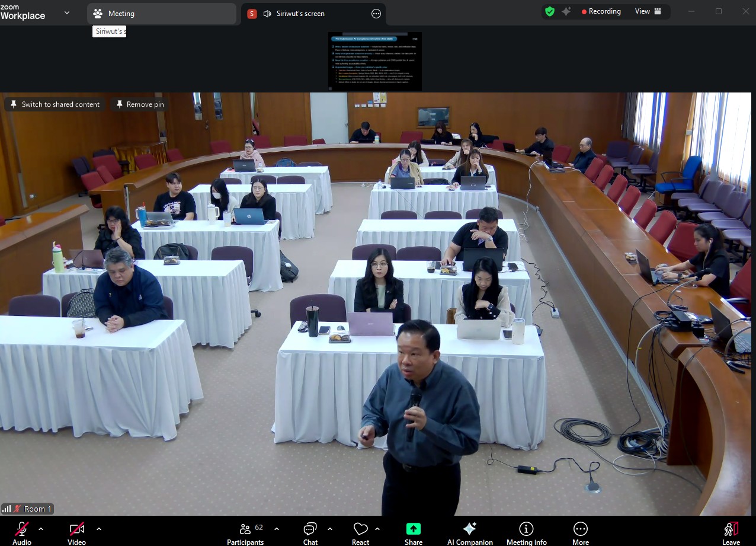Open the Participants panel
Image resolution: width=756 pixels, height=546 pixels.
pos(245,532)
